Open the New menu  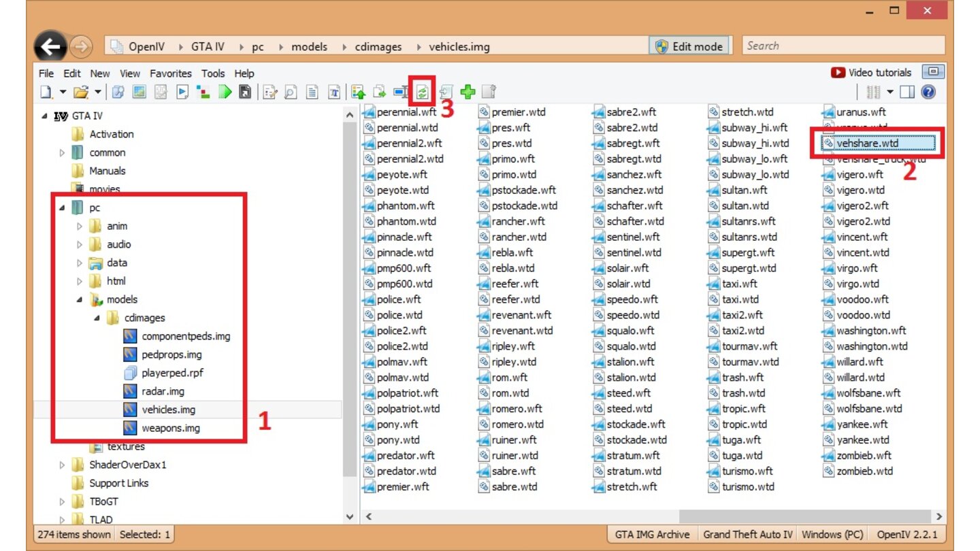[x=100, y=73]
